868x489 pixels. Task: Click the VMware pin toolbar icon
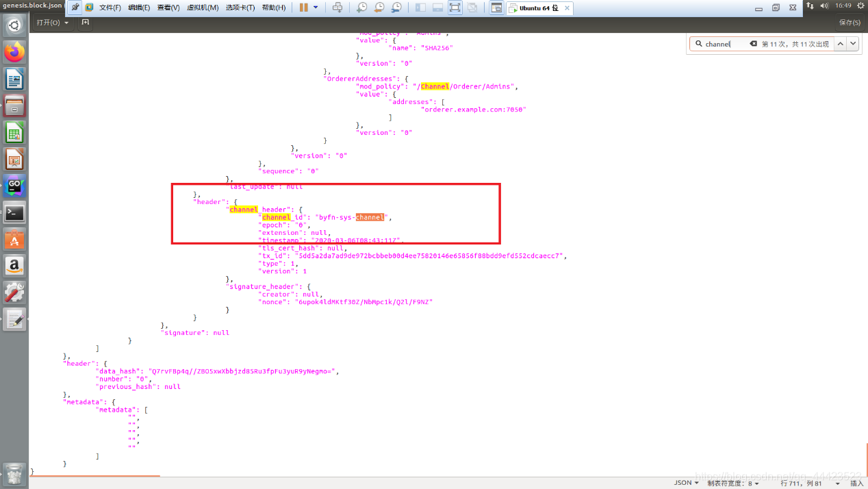pos(75,8)
